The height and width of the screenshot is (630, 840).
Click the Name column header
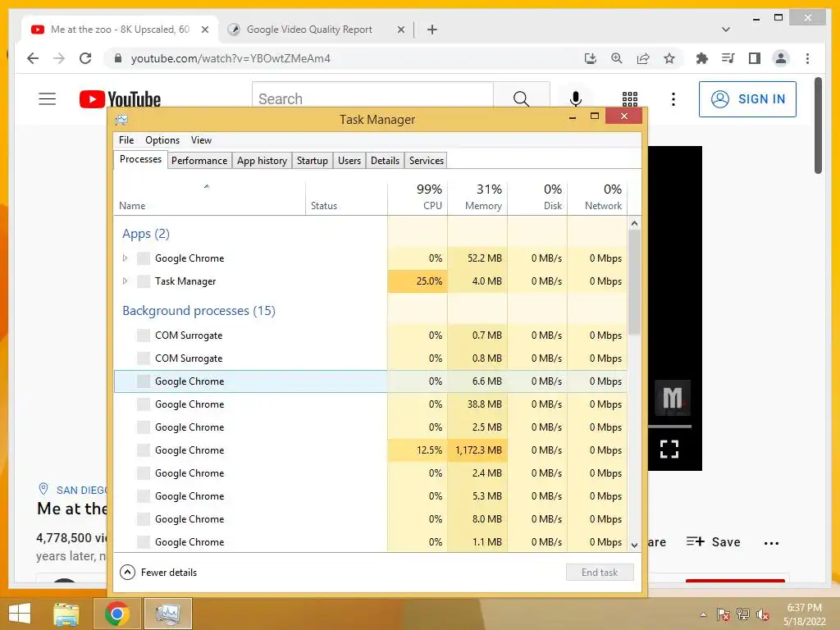(x=209, y=197)
